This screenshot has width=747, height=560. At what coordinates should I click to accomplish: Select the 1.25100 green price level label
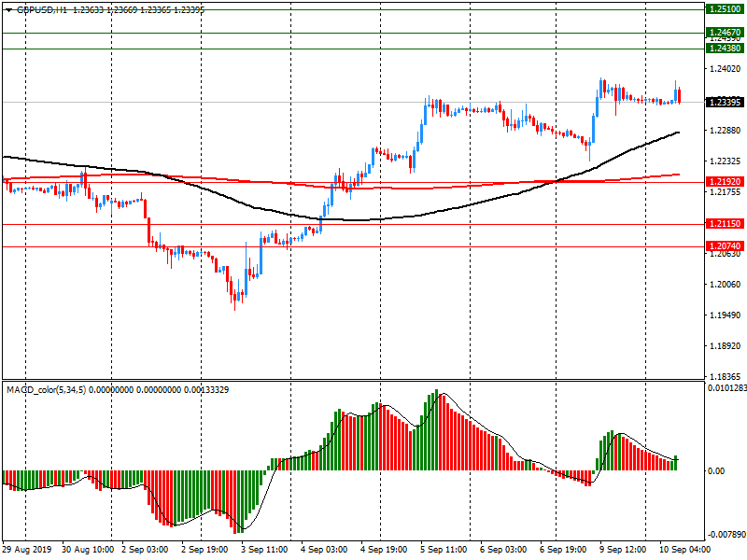725,9
